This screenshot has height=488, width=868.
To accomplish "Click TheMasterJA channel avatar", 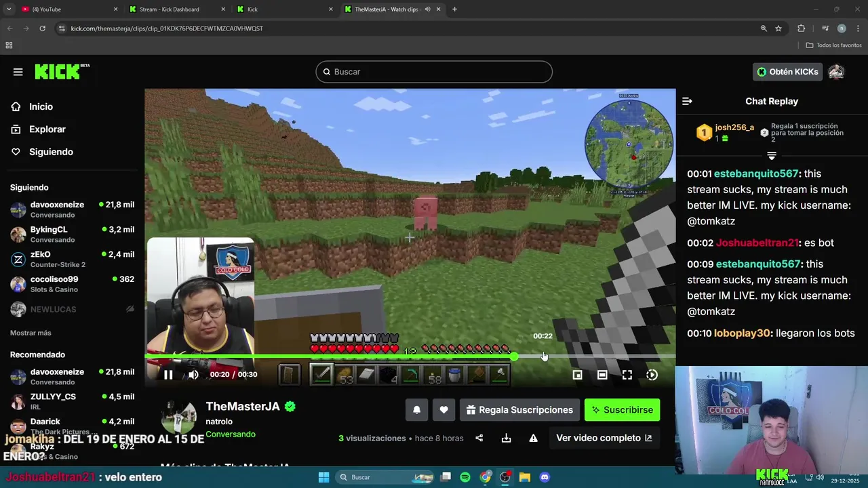I will pyautogui.click(x=179, y=418).
